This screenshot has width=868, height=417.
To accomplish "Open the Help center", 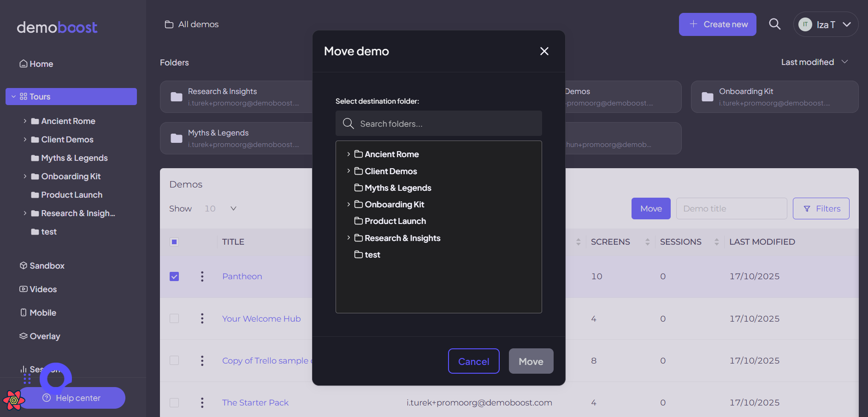I will click(72, 398).
